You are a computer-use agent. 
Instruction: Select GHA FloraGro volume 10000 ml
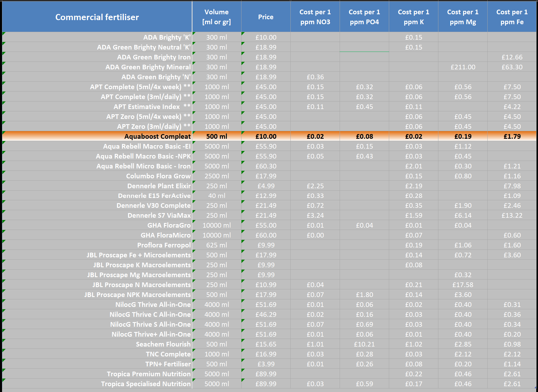(x=217, y=225)
